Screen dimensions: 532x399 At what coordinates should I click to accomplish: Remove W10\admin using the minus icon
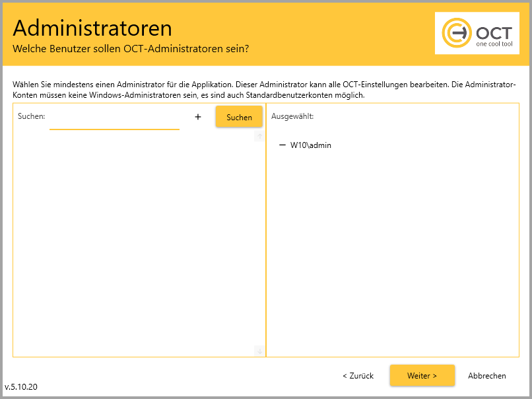click(x=283, y=145)
